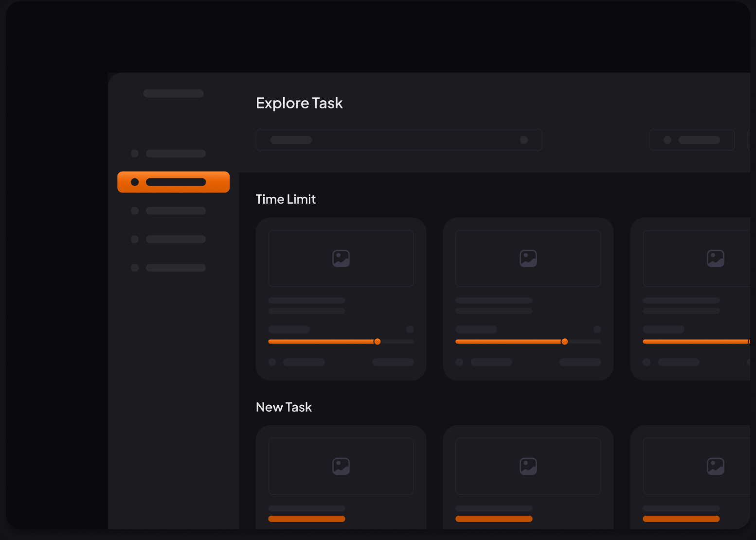Click the image placeholder icon in third New Task card

coord(716,466)
